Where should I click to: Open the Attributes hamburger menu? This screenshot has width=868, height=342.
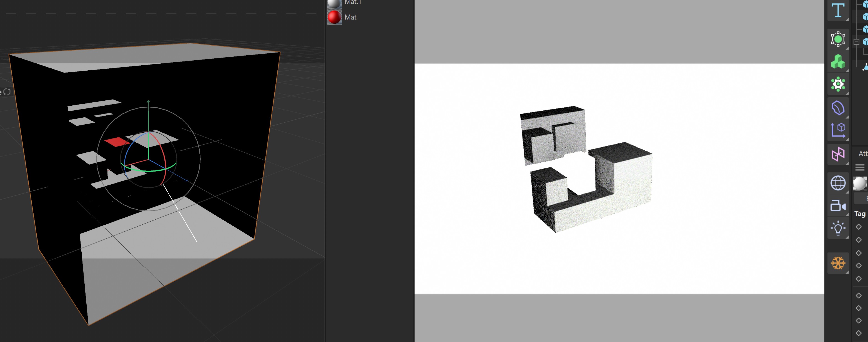click(x=860, y=167)
